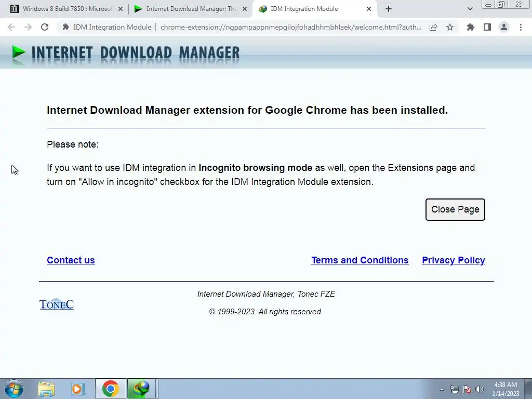
Task: Click the Tonec logo
Action: tap(57, 304)
